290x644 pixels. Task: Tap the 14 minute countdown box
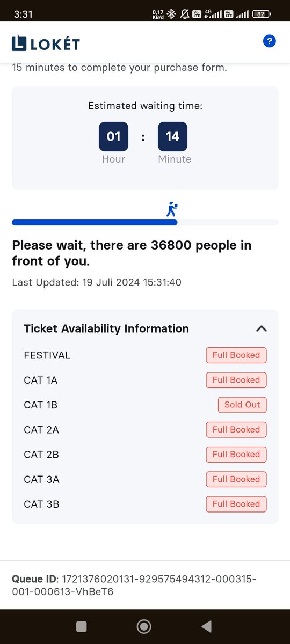(172, 136)
